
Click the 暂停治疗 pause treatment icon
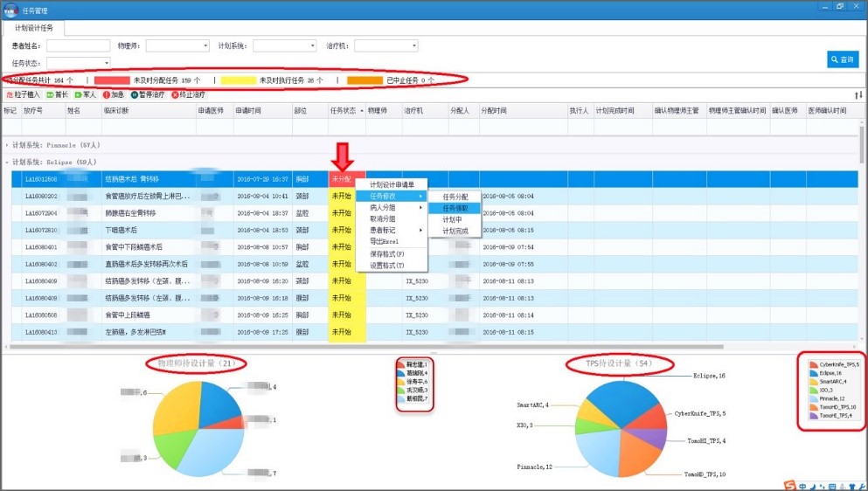pos(135,94)
